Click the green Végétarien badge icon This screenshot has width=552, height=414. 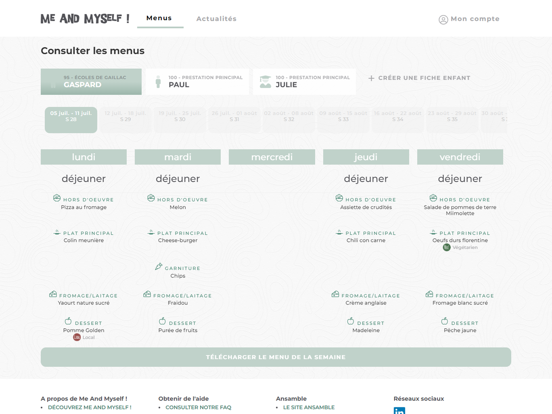tap(446, 247)
